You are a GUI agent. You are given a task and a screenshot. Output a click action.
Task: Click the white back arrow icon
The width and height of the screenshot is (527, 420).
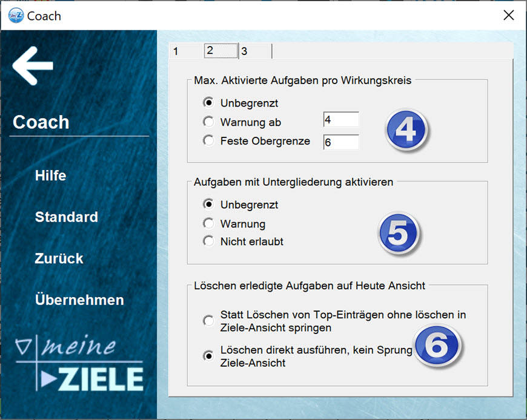[x=33, y=65]
